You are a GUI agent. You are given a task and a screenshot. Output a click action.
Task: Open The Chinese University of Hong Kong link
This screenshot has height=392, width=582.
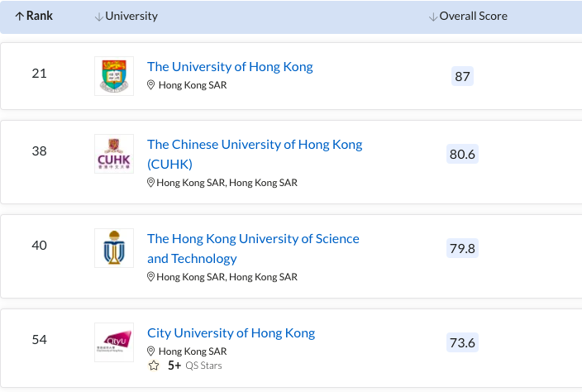pos(254,145)
